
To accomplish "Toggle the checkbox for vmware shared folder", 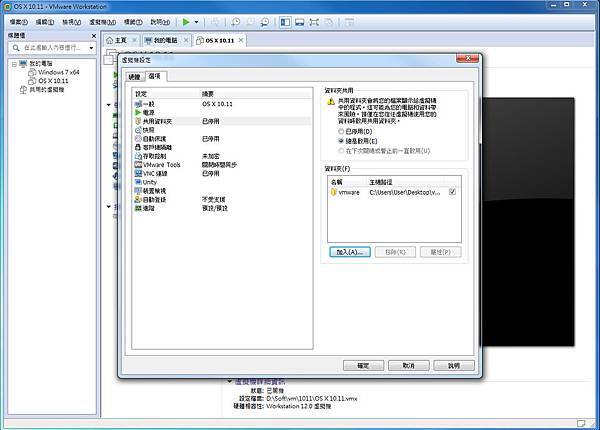I will tap(452, 192).
